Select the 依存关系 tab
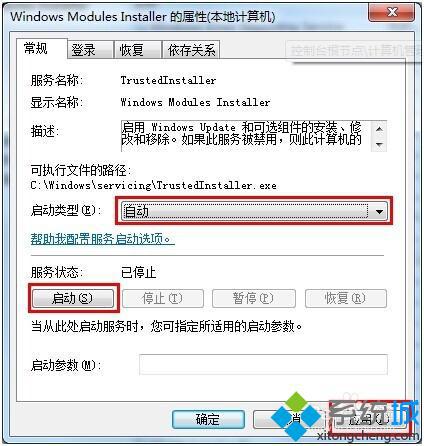The width and height of the screenshot is (424, 446). tap(191, 50)
